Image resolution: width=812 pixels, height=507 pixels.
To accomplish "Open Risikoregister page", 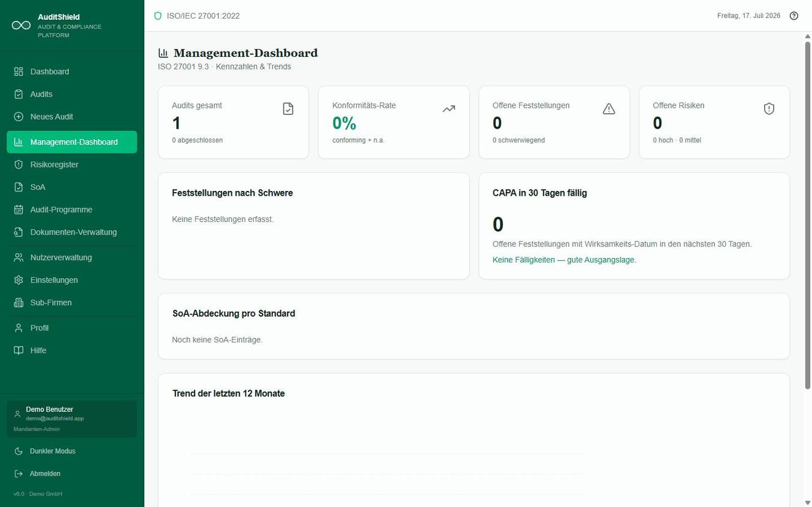I will 72,165.
